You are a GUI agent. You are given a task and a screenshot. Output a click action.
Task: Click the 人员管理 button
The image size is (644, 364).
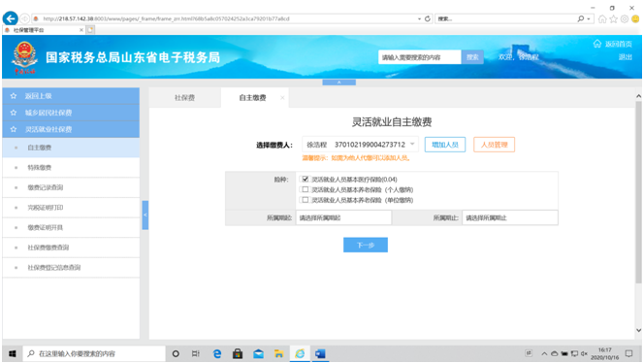click(x=494, y=145)
